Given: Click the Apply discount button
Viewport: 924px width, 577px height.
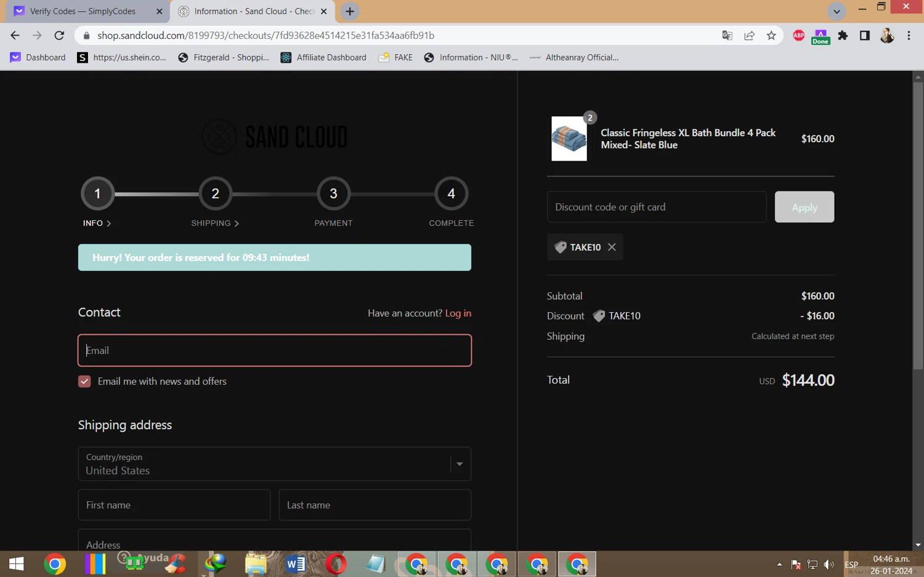Looking at the screenshot, I should click(x=804, y=207).
